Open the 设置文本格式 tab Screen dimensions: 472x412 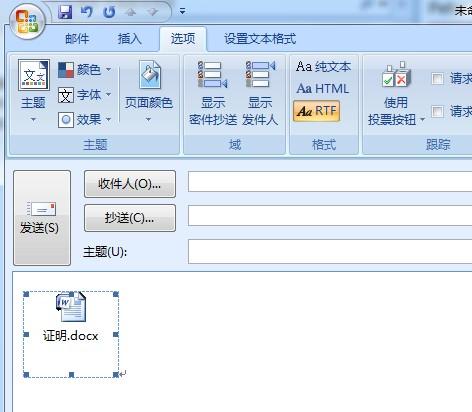(x=260, y=39)
